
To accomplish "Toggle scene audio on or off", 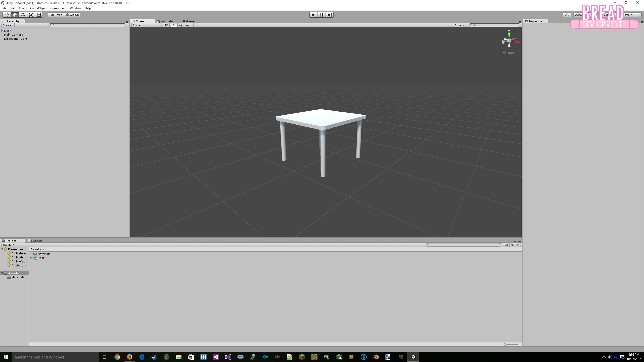I will click(181, 25).
